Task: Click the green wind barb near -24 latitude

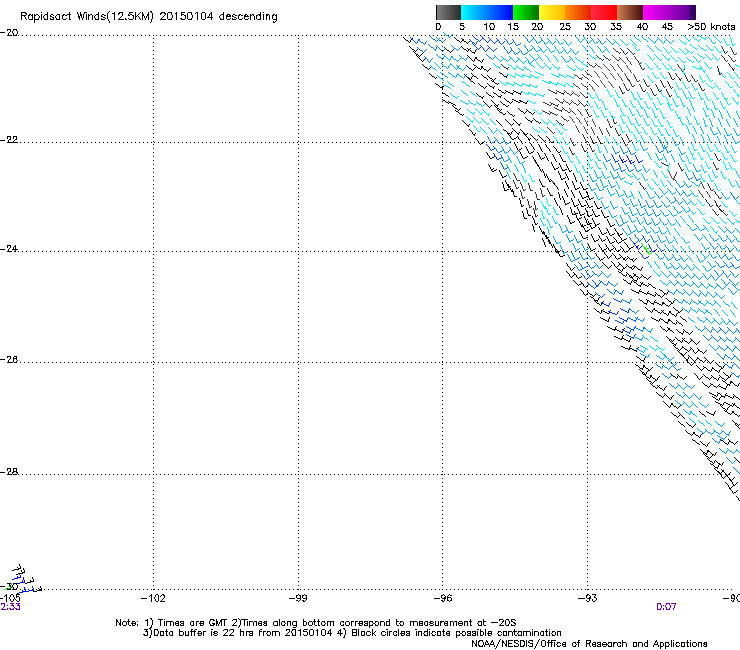Action: click(647, 249)
